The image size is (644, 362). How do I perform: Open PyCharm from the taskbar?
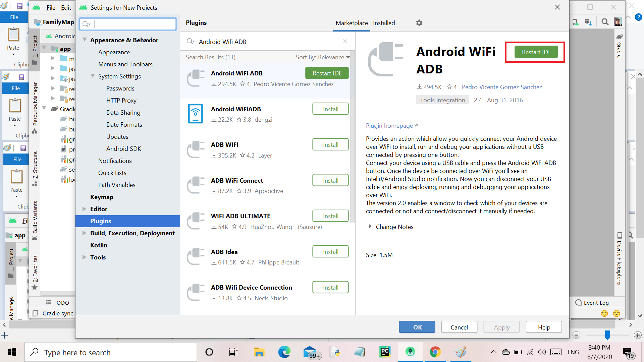(385, 352)
